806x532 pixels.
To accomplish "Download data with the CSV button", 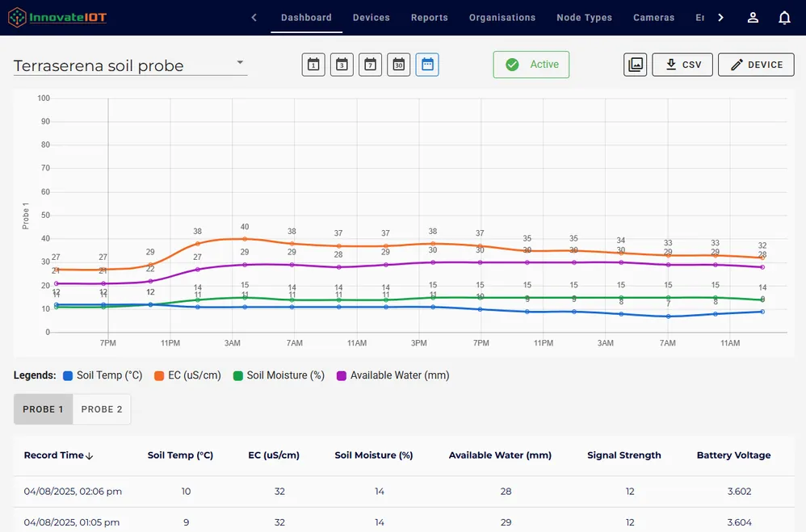I will click(682, 65).
